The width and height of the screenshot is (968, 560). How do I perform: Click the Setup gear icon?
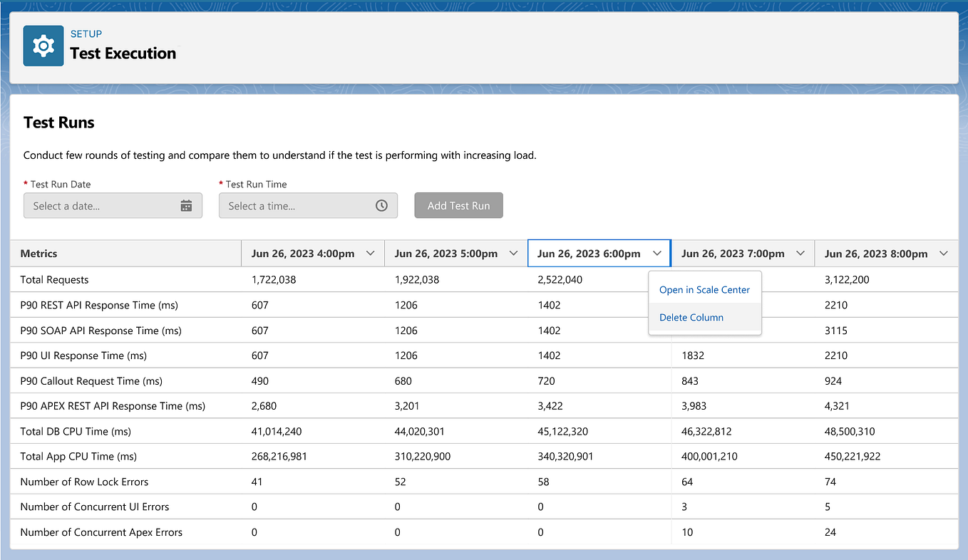[43, 44]
